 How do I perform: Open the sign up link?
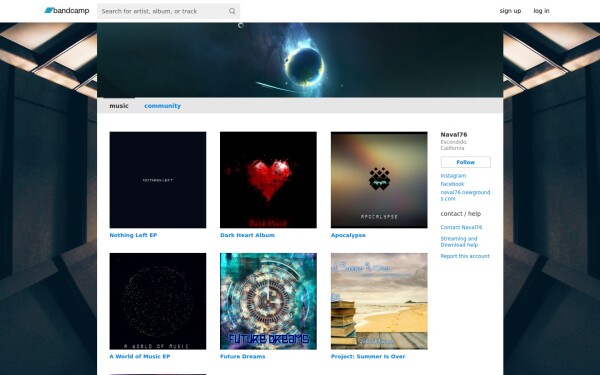pyautogui.click(x=510, y=11)
